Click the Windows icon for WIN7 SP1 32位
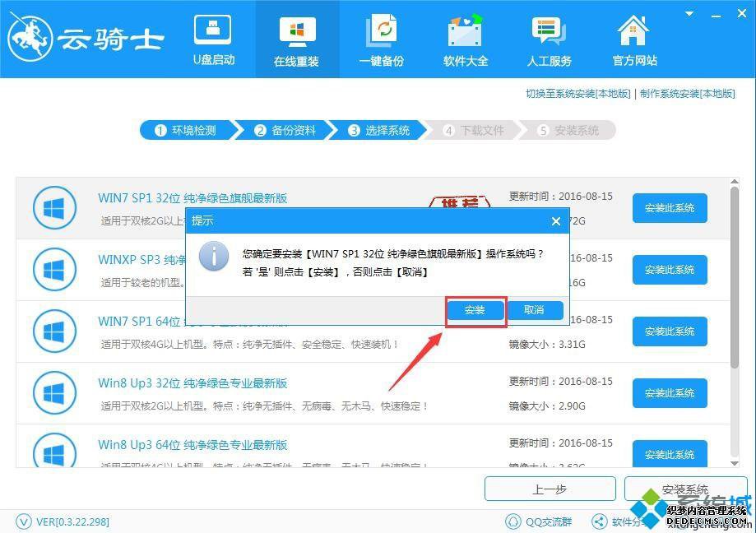The image size is (756, 533). point(54,208)
